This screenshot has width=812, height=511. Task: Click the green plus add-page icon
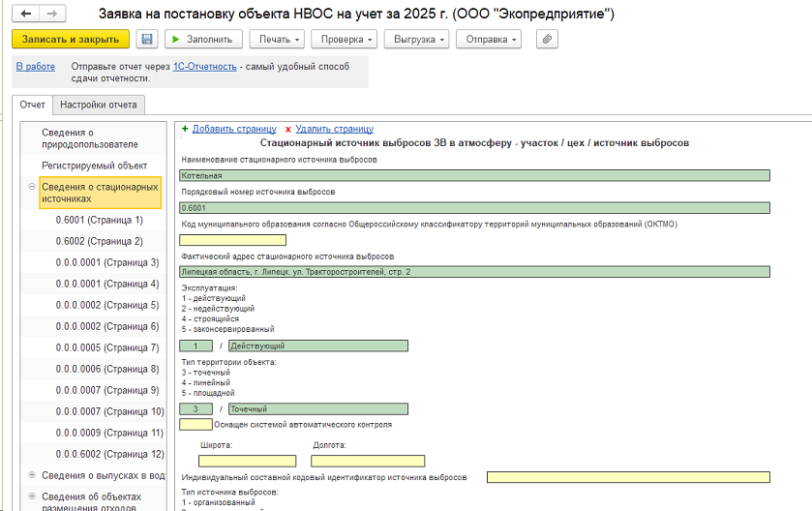coord(184,129)
